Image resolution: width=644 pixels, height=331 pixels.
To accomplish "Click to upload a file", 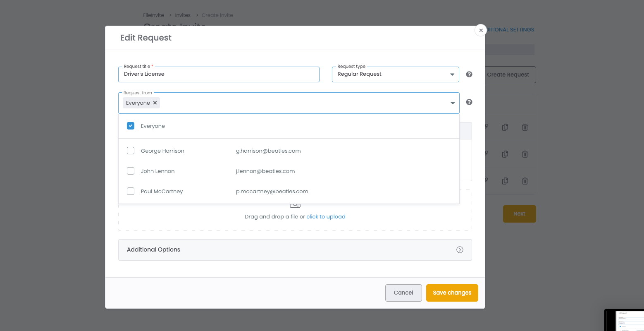I will pyautogui.click(x=326, y=216).
